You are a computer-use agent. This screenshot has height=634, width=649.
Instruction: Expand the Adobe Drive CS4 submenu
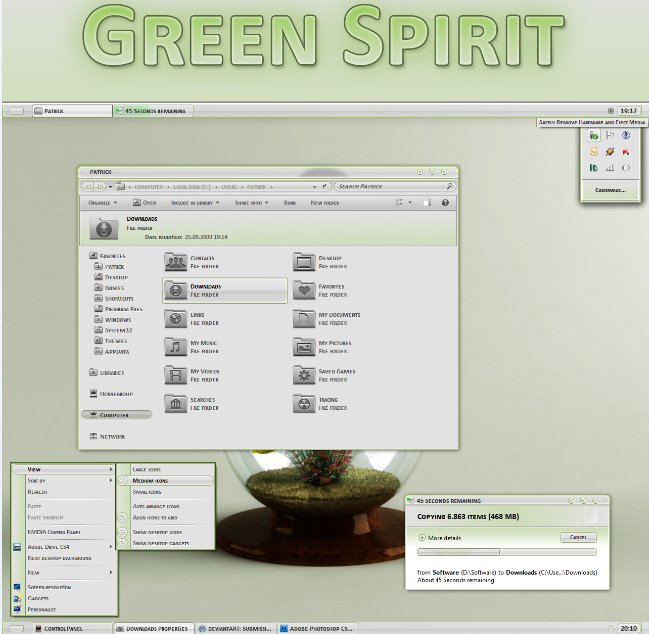pos(64,547)
